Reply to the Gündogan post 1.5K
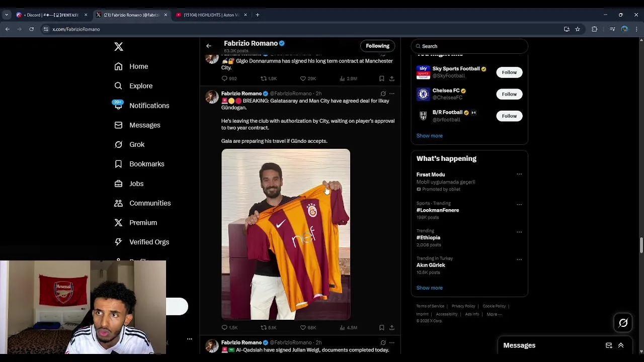644x362 pixels. click(x=229, y=328)
